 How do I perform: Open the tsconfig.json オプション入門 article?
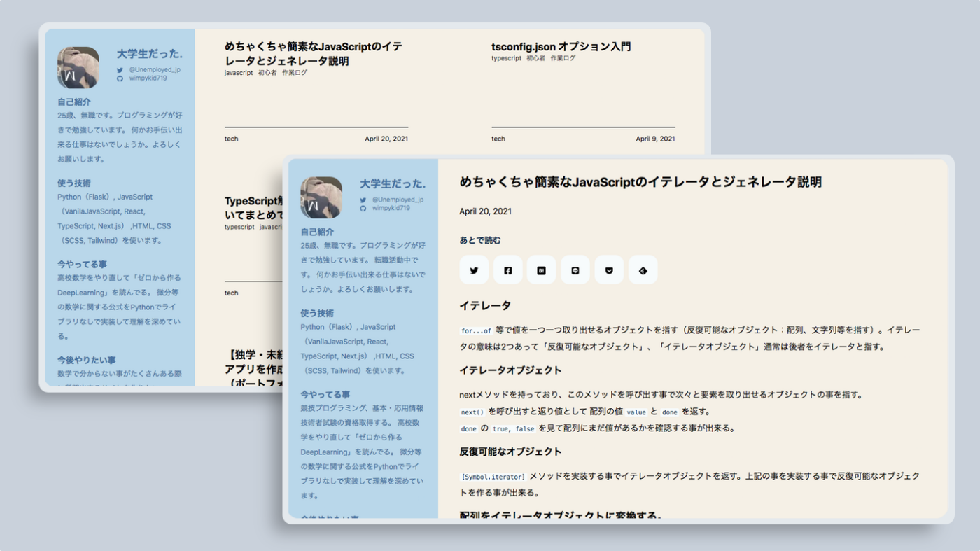561,46
